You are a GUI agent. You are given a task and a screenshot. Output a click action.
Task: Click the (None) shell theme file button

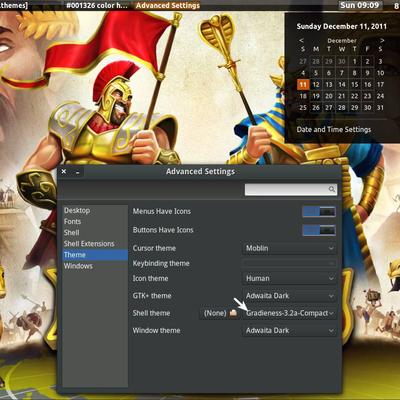coord(220,313)
